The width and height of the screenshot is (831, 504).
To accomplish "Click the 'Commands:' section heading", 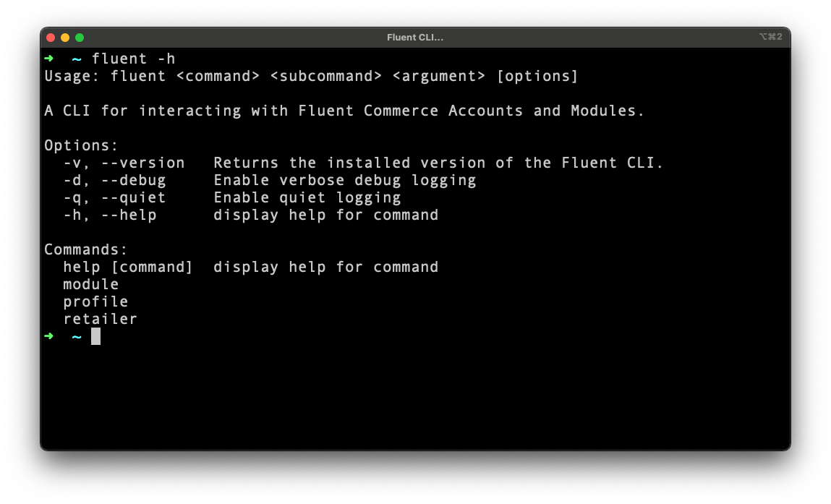I will (x=85, y=249).
